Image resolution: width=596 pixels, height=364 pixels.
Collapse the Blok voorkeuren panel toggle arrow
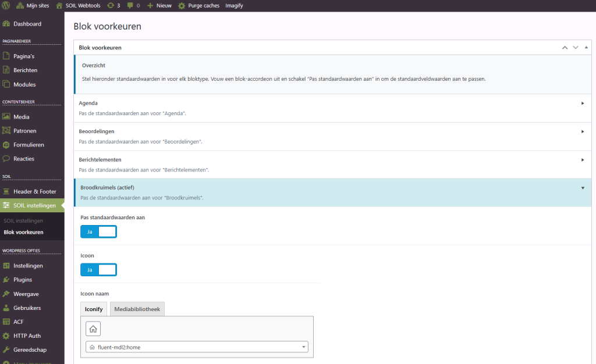pyautogui.click(x=586, y=47)
